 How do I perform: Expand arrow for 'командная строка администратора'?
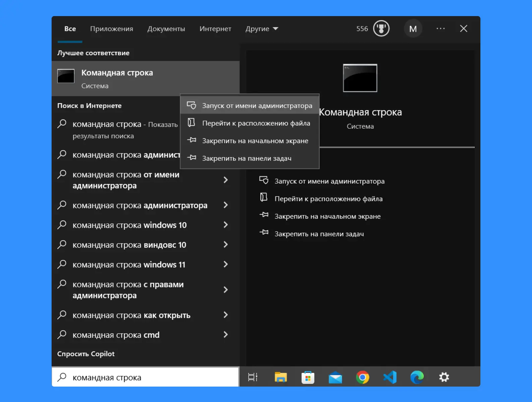pos(226,205)
